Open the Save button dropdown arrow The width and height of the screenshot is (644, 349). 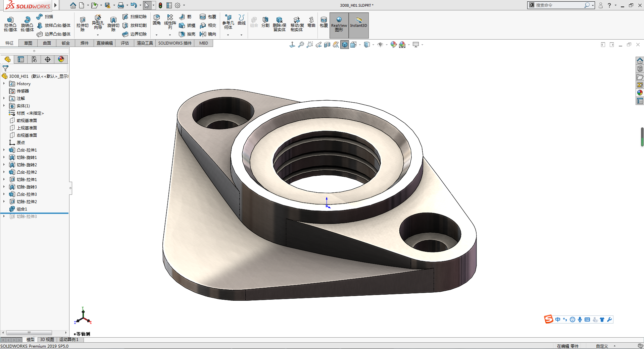pyautogui.click(x=114, y=5)
